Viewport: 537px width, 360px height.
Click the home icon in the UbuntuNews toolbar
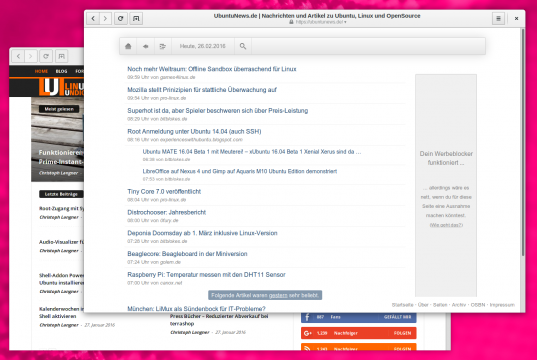tap(128, 46)
